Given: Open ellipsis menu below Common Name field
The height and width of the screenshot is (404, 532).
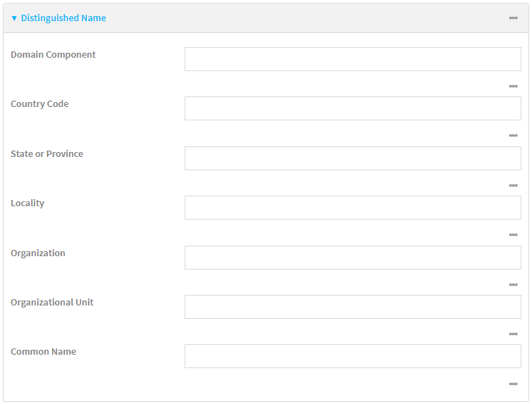Looking at the screenshot, I should 513,384.
